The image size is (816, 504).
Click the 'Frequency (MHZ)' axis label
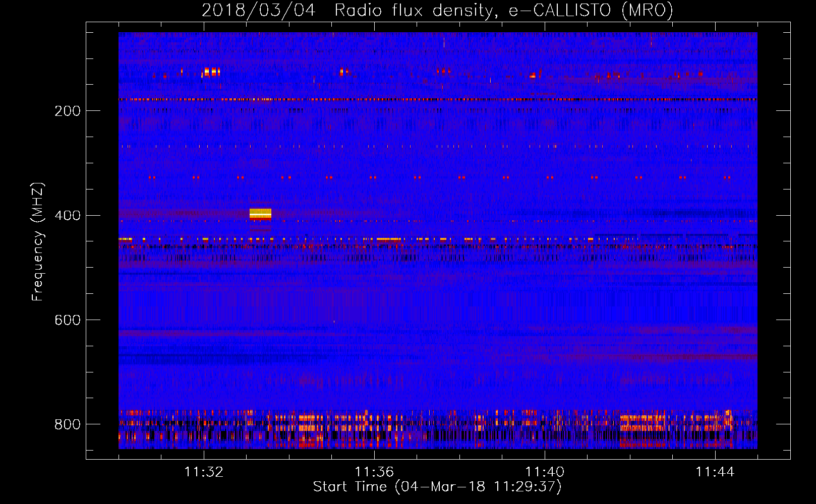coord(38,241)
